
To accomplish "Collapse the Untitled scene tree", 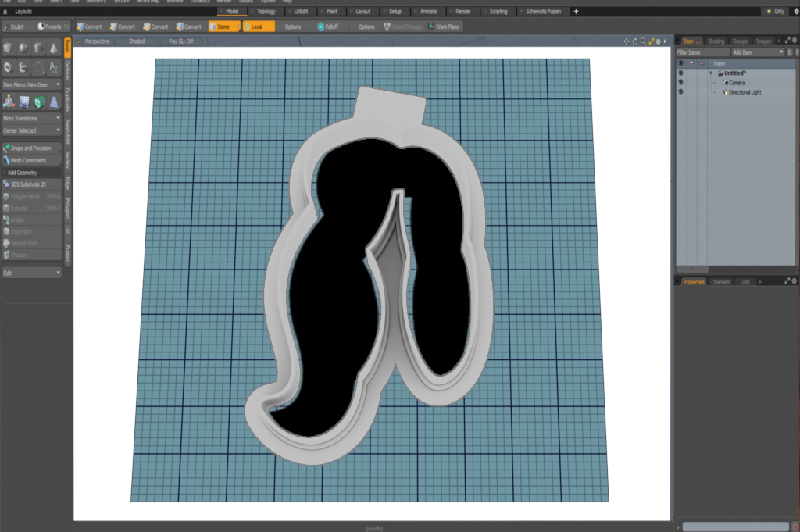I will [711, 73].
